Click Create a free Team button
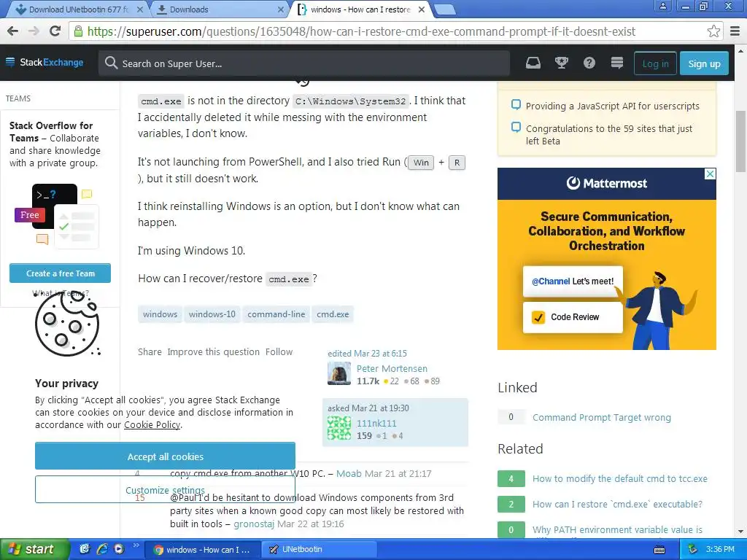 coord(60,273)
